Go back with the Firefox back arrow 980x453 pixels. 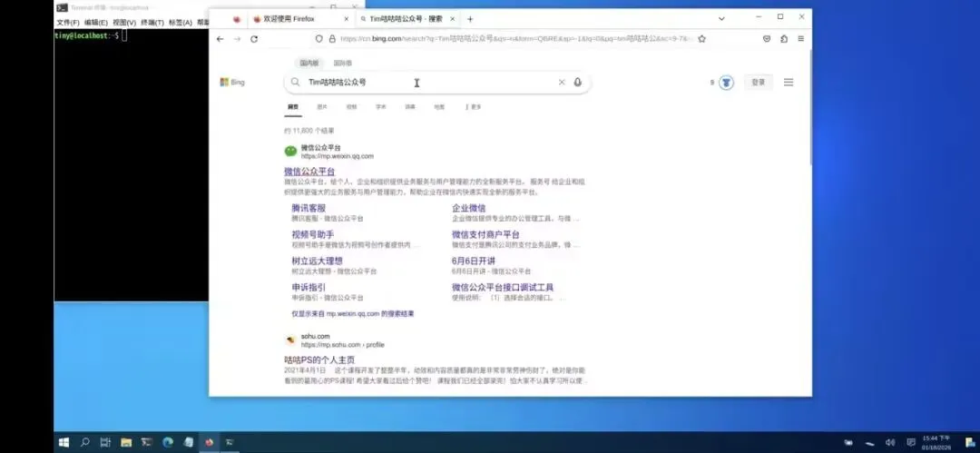[x=220, y=39]
